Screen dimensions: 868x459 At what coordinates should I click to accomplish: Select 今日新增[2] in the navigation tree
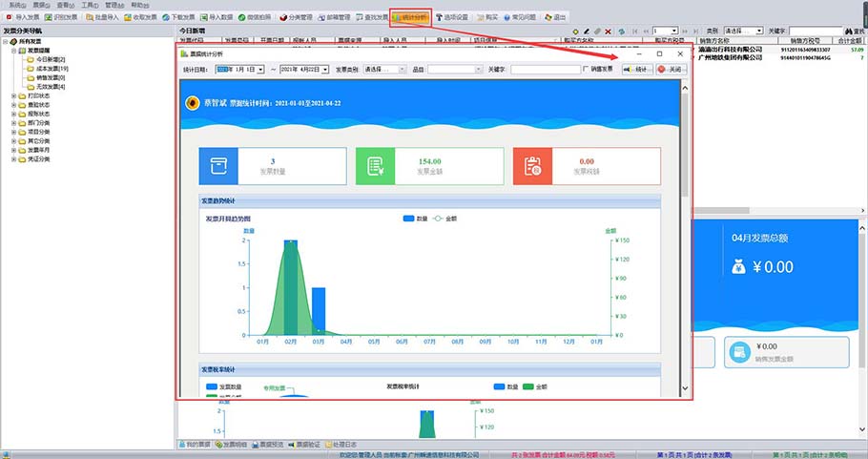coord(51,59)
